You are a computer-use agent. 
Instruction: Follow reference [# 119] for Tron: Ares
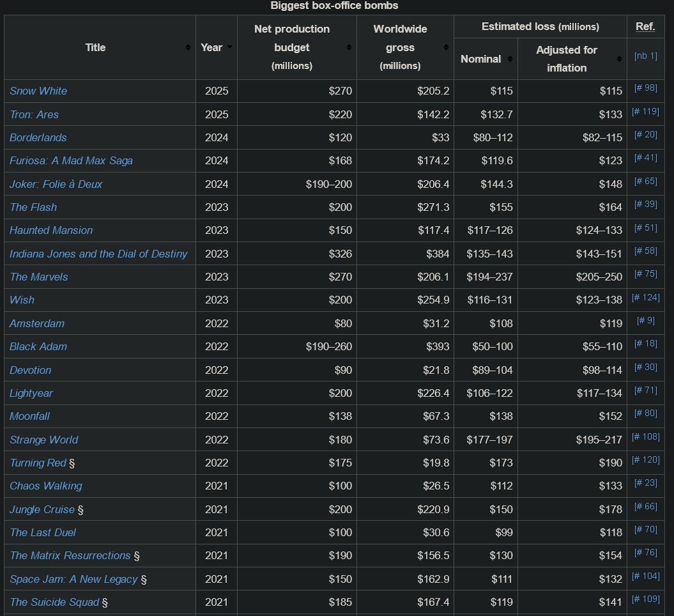click(646, 112)
